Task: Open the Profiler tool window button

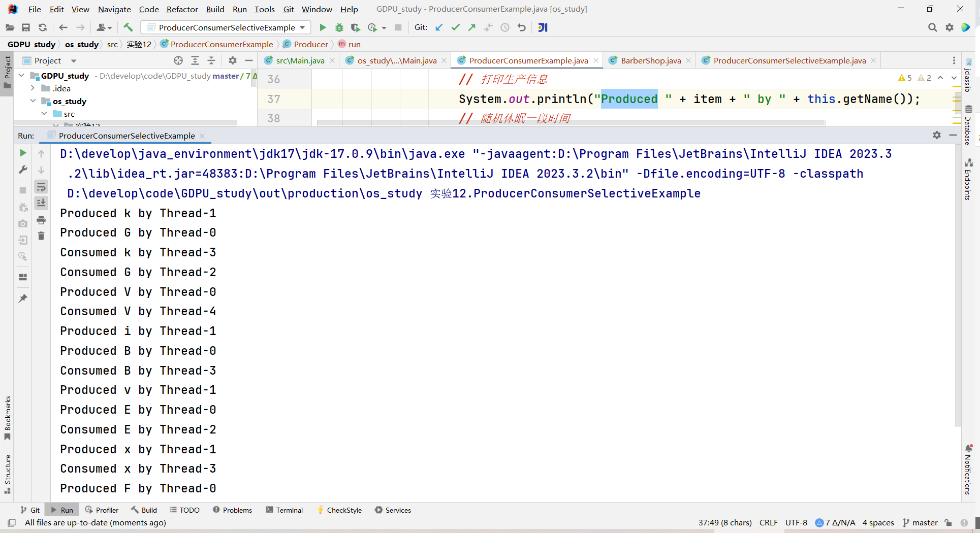Action: point(102,510)
